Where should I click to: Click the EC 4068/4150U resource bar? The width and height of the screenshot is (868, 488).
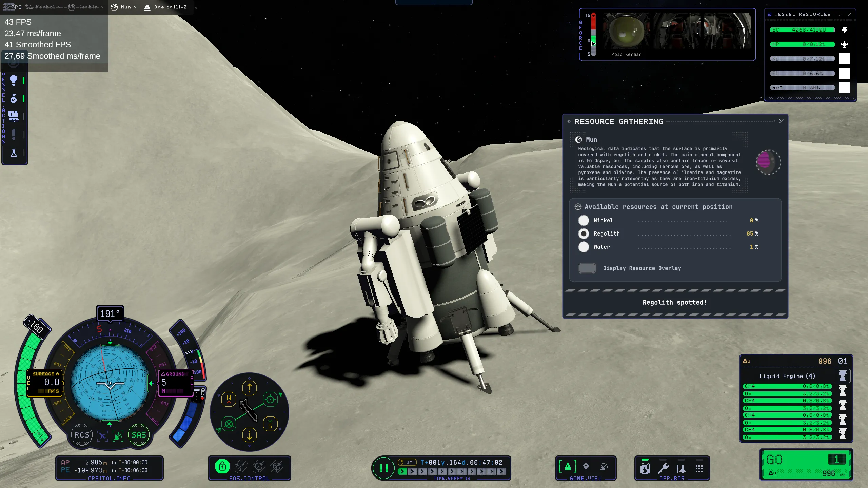(803, 30)
